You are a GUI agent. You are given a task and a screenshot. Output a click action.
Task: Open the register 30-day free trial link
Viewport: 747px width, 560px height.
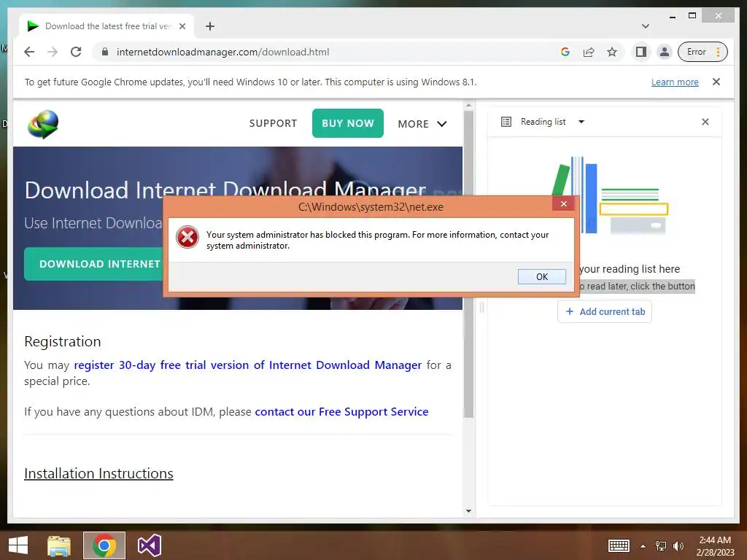[248, 365]
